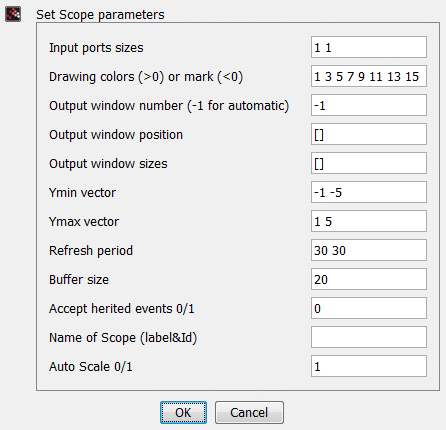Click the Output window sizes field
Image resolution: width=446 pixels, height=430 pixels.
pyautogui.click(x=369, y=163)
